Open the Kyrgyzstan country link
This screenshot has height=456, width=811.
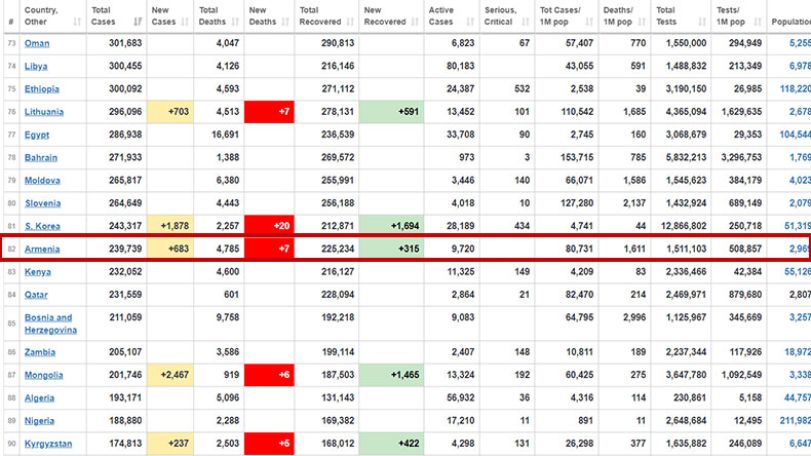point(48,444)
